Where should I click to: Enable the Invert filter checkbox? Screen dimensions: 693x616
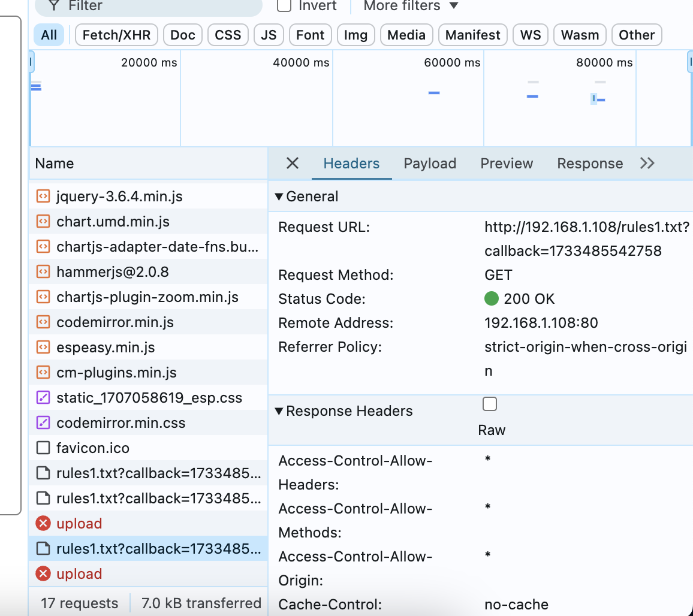coord(284,6)
